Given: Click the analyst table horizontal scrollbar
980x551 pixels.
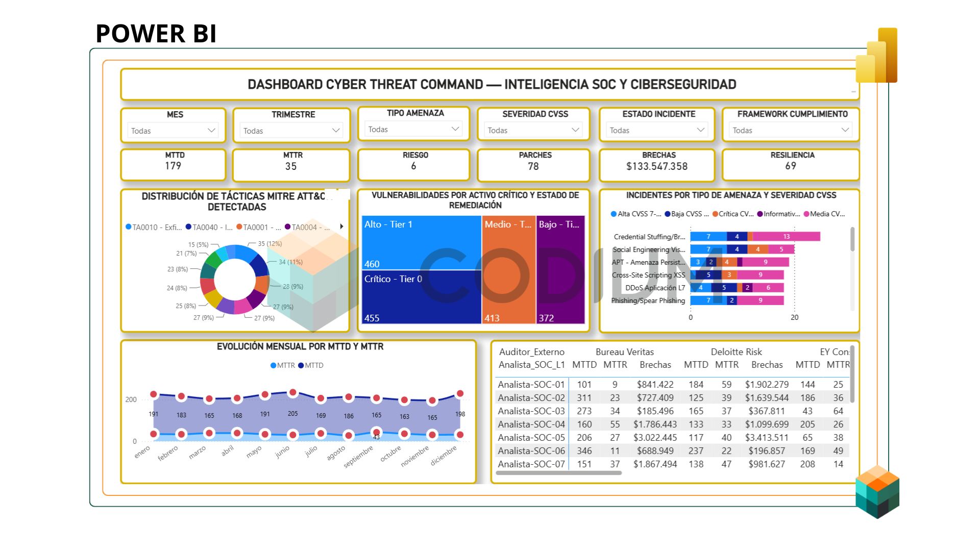Looking at the screenshot, I should click(559, 473).
